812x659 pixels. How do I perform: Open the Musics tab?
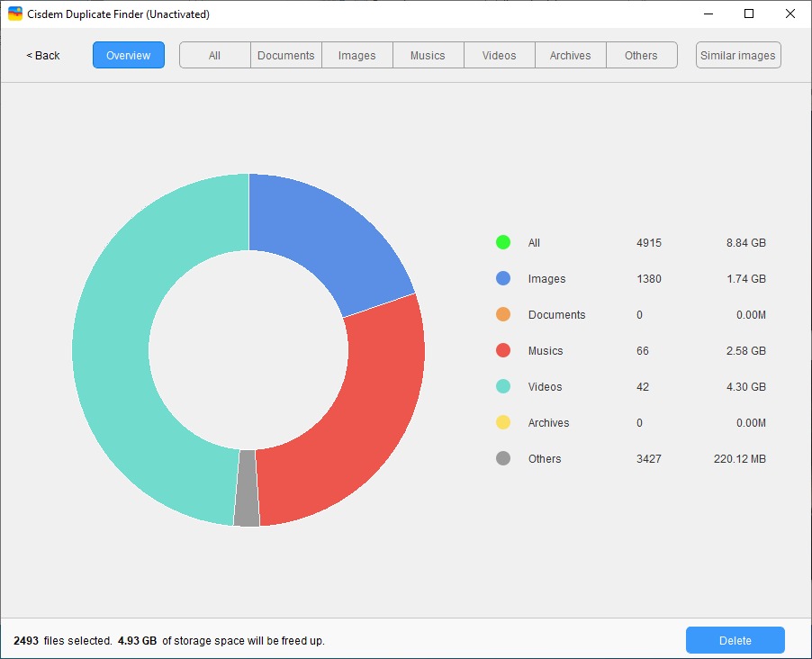click(428, 55)
